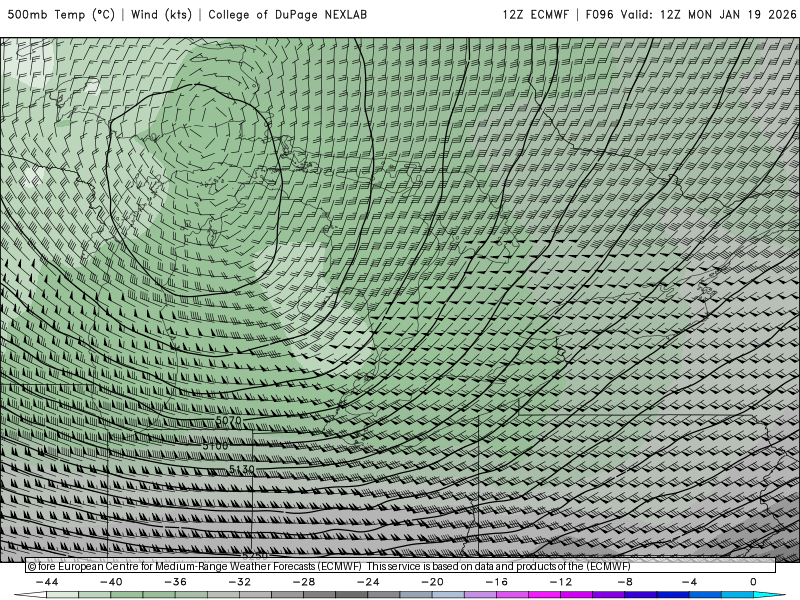The height and width of the screenshot is (600, 800).
Task: Click the -36 value on the temperature scale
Action: pyautogui.click(x=176, y=582)
